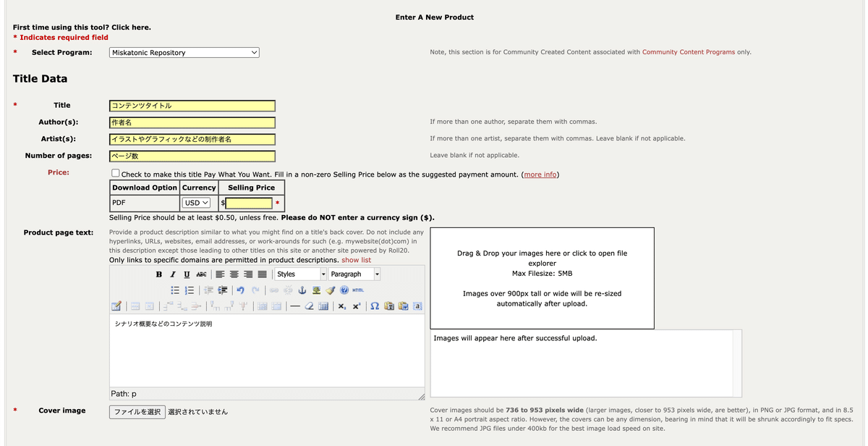
Task: Edit HTML source of description
Action: tap(358, 290)
